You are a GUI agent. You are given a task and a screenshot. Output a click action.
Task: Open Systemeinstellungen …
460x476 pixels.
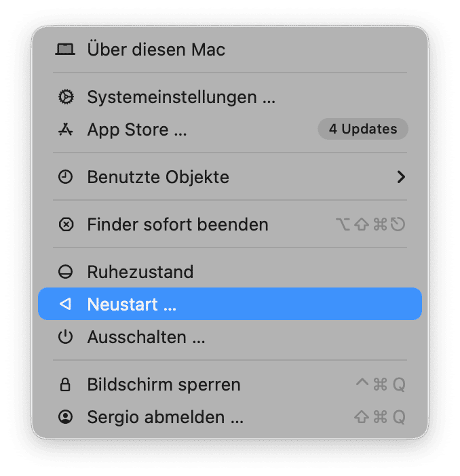pyautogui.click(x=181, y=97)
